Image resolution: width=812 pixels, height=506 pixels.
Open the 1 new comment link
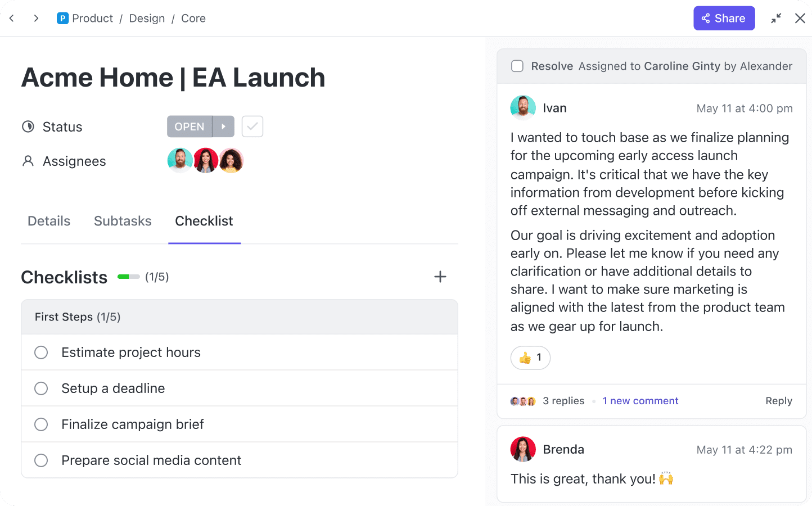click(640, 401)
